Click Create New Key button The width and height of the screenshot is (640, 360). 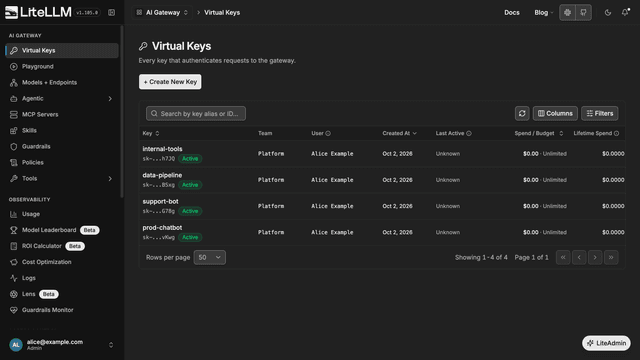[x=170, y=82]
